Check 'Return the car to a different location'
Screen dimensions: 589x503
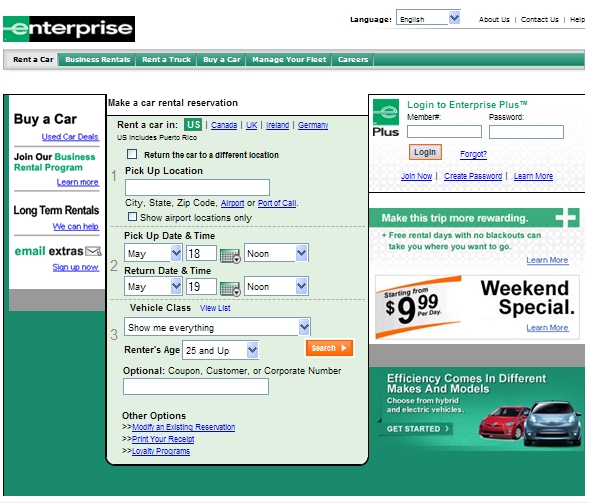pyautogui.click(x=132, y=154)
